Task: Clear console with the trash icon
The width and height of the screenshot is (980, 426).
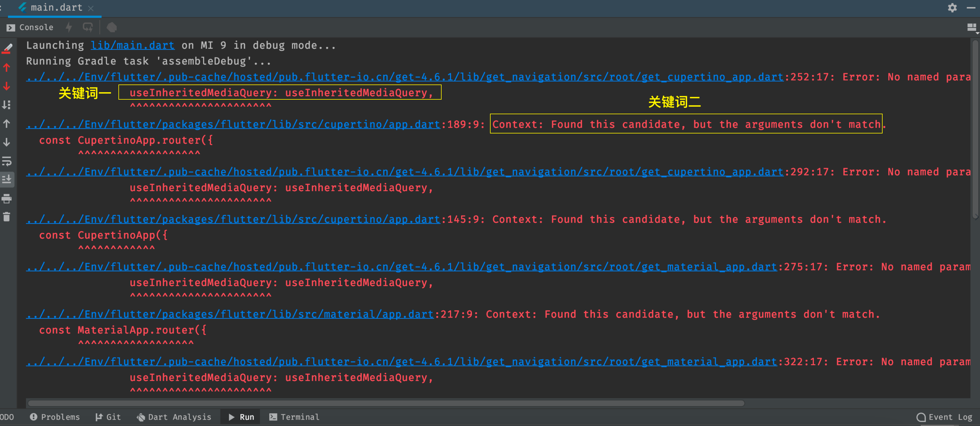Action: 7,217
